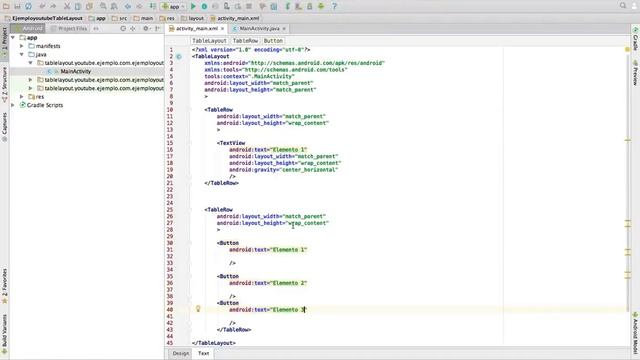Expand the manifests folder
The width and height of the screenshot is (640, 360).
(x=22, y=46)
